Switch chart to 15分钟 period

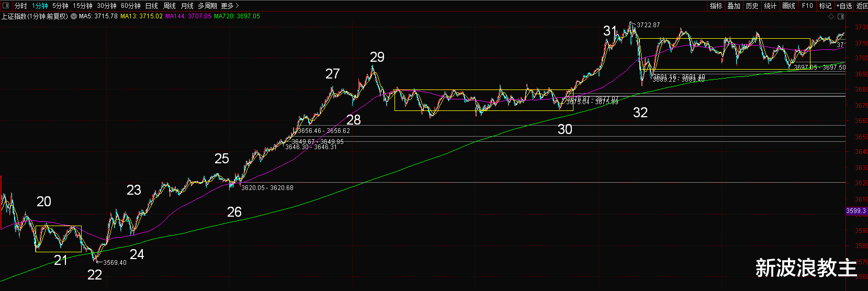[83, 6]
